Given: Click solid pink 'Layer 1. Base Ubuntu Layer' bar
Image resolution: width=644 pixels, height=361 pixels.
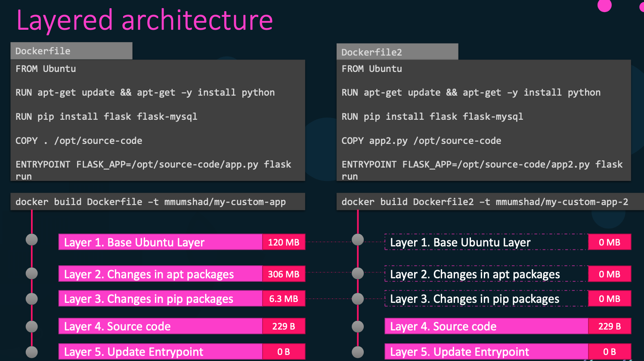Looking at the screenshot, I should click(161, 242).
